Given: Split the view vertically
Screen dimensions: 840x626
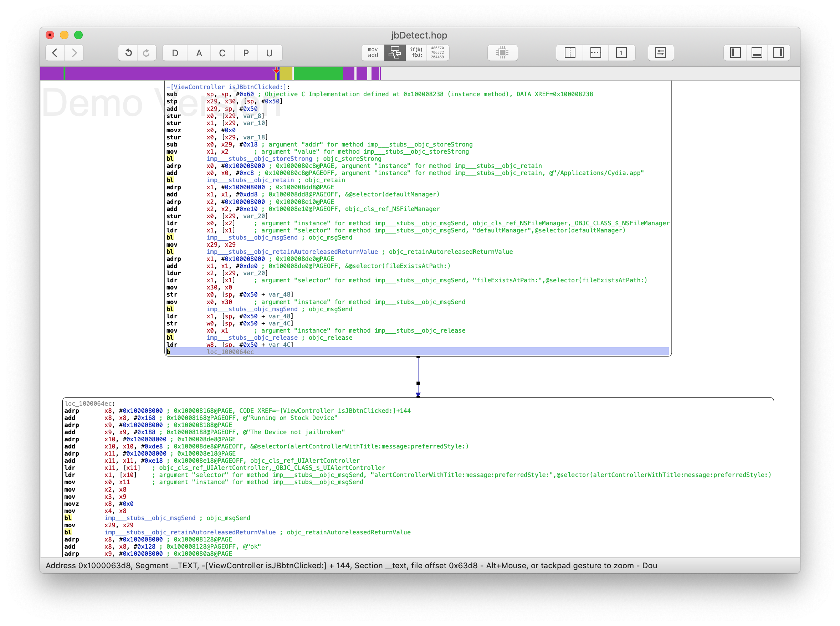Looking at the screenshot, I should tap(570, 53).
